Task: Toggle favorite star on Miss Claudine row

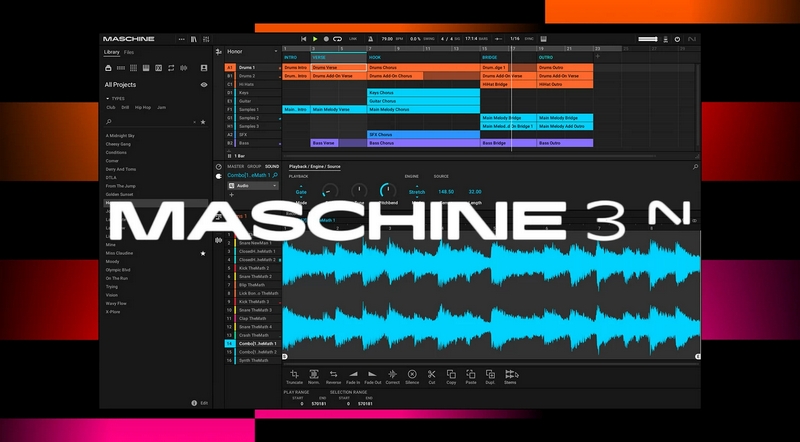Action: [203, 253]
